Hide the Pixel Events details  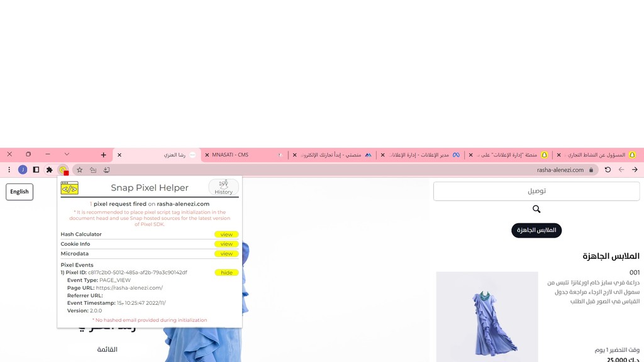(226, 273)
